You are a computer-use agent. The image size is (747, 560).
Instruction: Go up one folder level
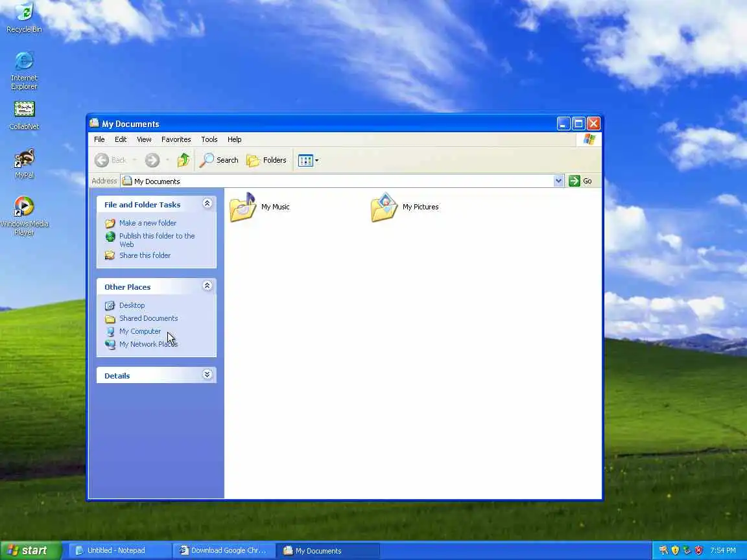(x=184, y=160)
